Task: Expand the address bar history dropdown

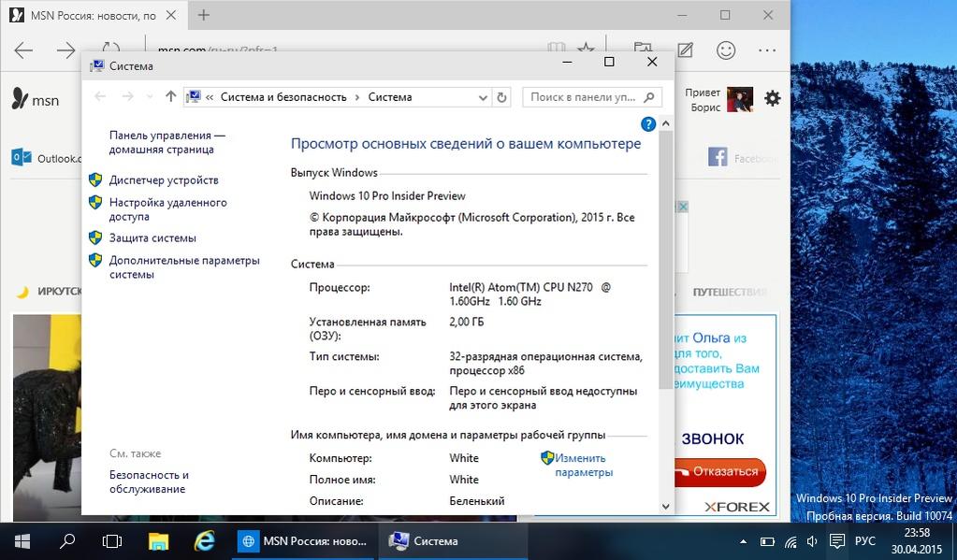Action: point(483,97)
